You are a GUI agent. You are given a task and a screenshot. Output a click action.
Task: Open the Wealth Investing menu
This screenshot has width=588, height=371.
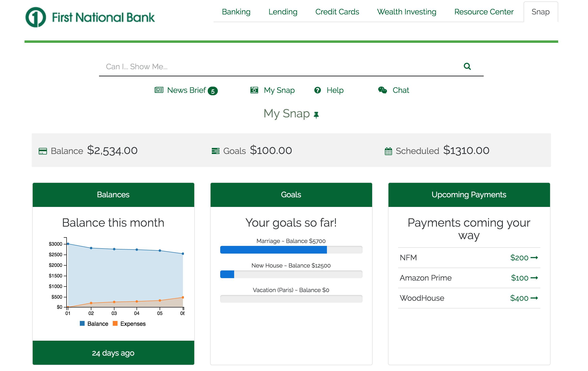406,12
